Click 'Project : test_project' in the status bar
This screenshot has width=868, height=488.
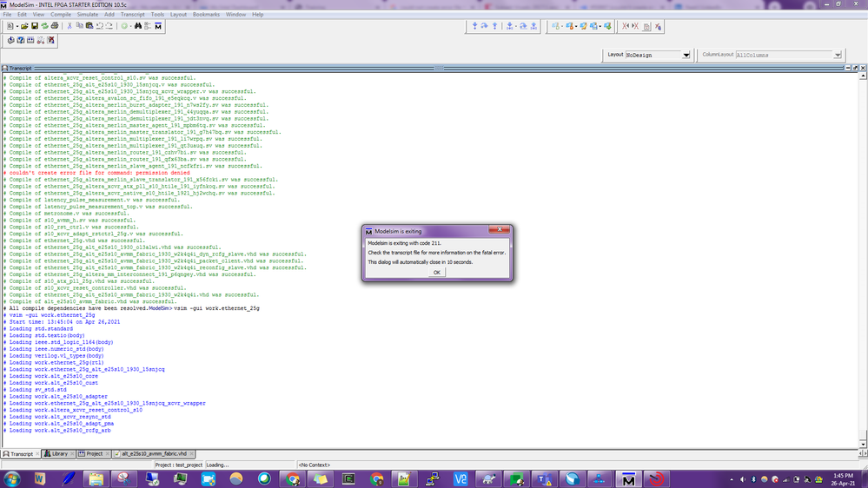point(179,465)
